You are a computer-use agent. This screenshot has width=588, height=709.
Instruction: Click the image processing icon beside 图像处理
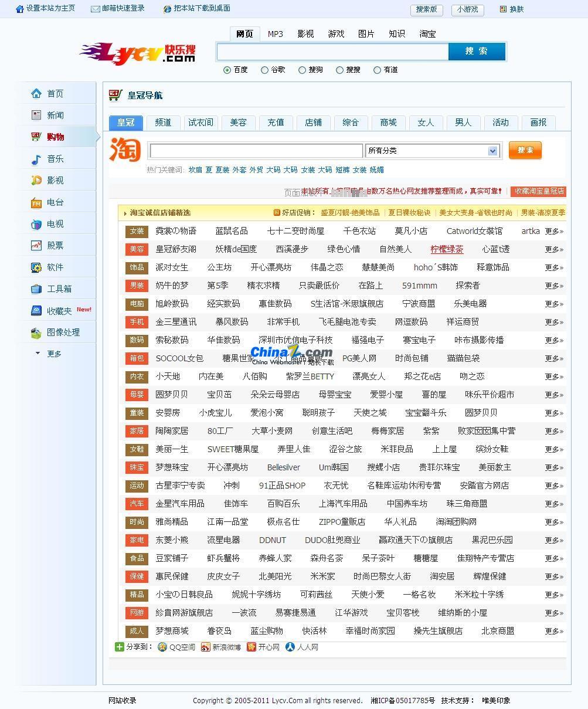point(36,333)
